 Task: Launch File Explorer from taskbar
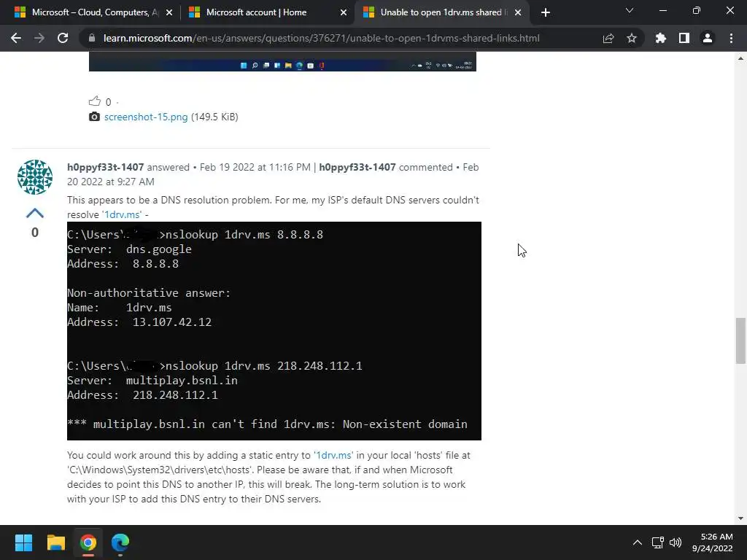(55, 542)
